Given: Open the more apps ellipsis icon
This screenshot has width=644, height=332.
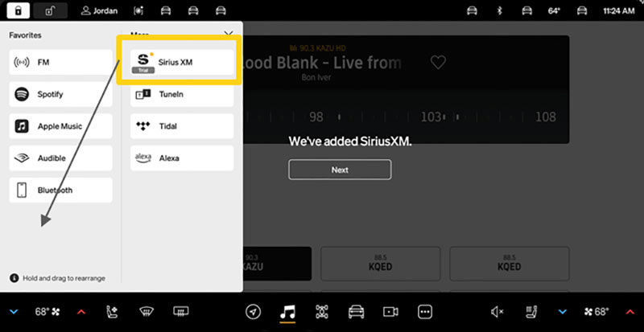Looking at the screenshot, I should click(425, 311).
